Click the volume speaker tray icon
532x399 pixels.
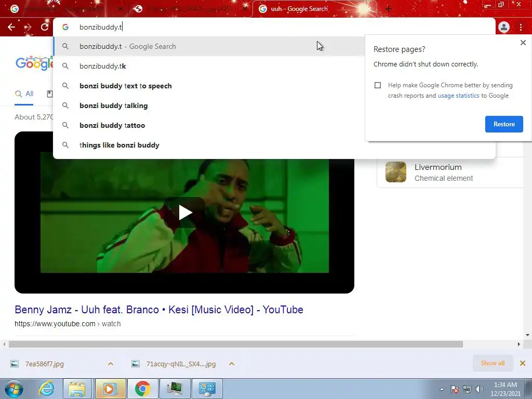(x=479, y=389)
